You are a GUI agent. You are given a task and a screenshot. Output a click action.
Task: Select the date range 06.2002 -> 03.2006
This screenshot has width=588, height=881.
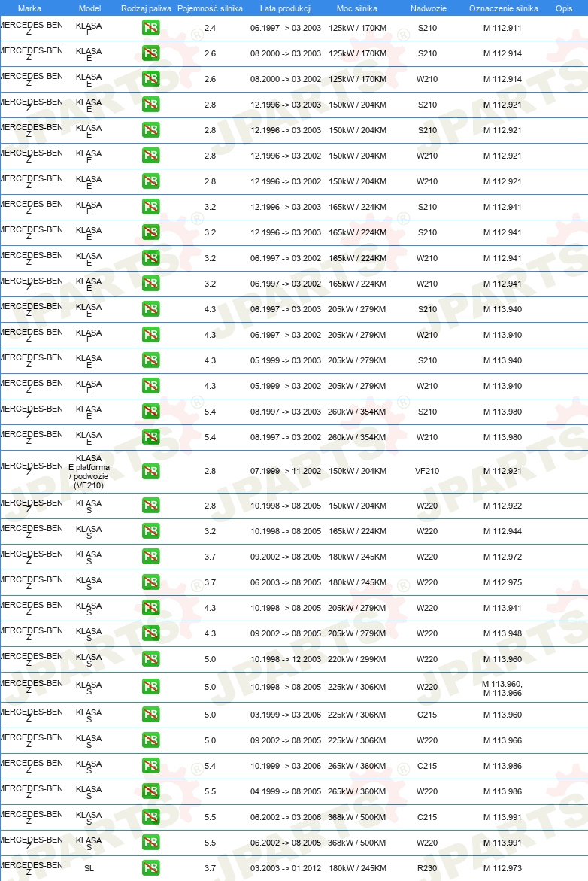[286, 817]
